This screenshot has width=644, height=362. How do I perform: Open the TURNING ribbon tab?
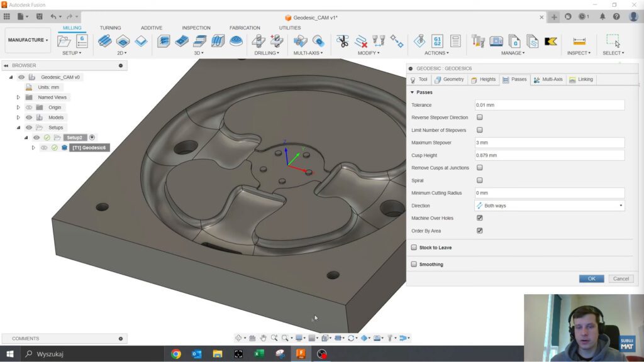click(110, 28)
